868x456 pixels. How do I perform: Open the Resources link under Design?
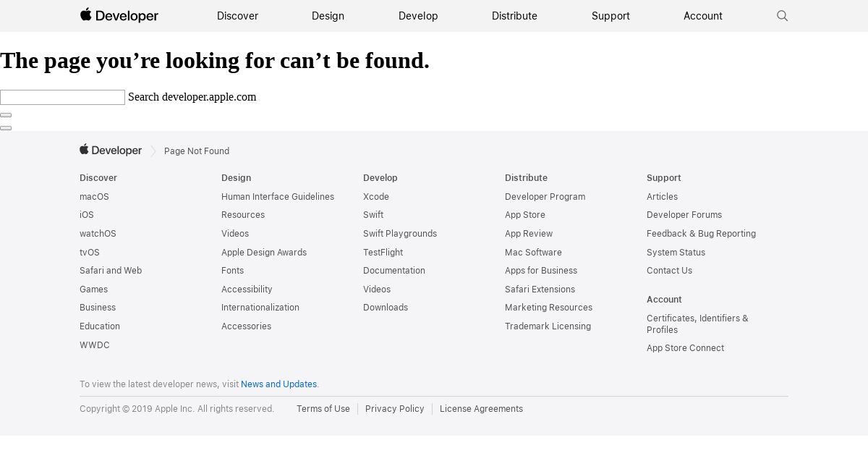tap(243, 215)
